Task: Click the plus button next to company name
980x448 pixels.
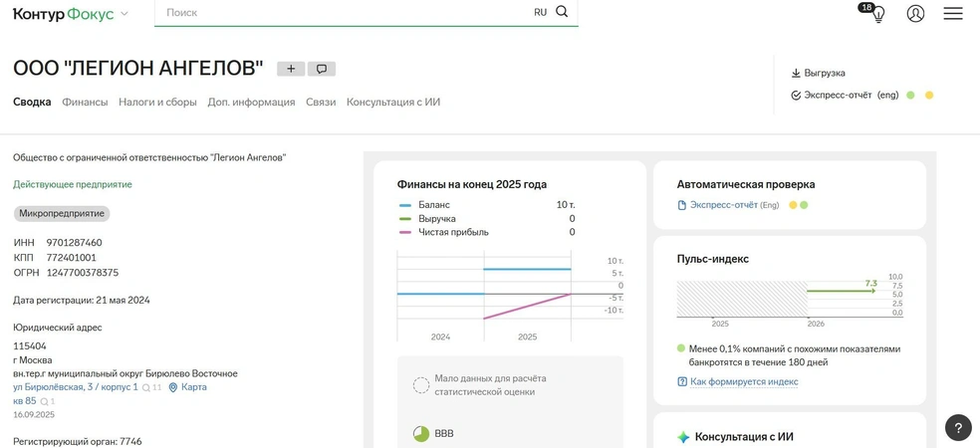Action: tap(291, 69)
